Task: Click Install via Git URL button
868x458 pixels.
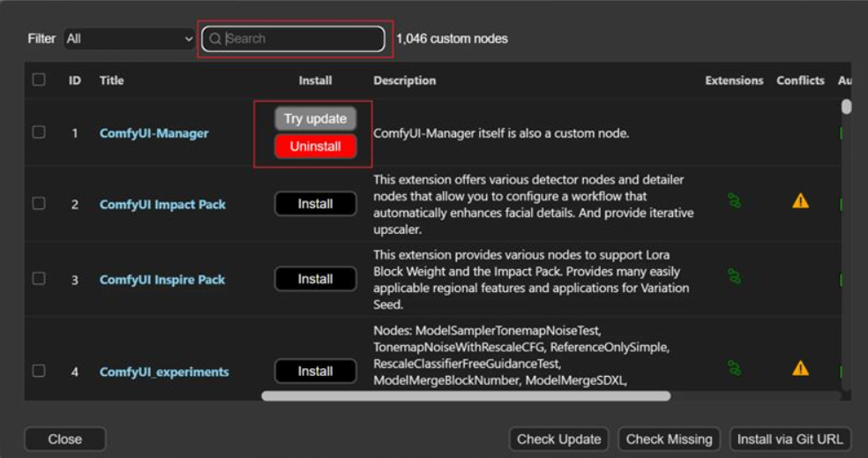Action: (790, 439)
